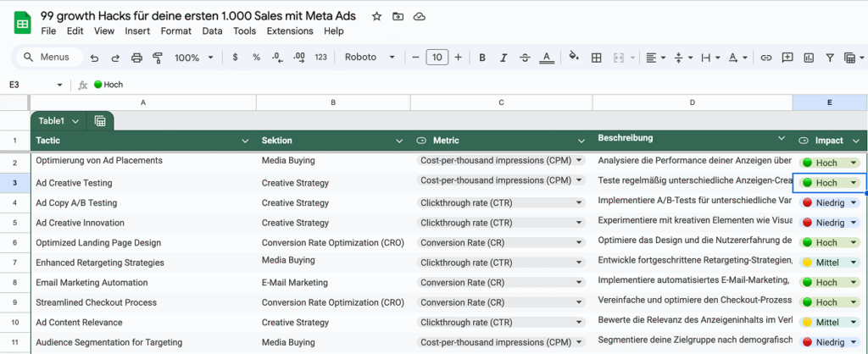Select the cell 'Ad Copy A/B Testing'
This screenshot has width=868, height=354.
[x=76, y=203]
